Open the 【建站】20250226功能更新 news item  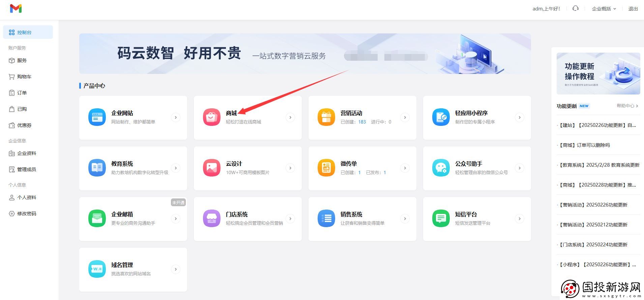click(597, 125)
